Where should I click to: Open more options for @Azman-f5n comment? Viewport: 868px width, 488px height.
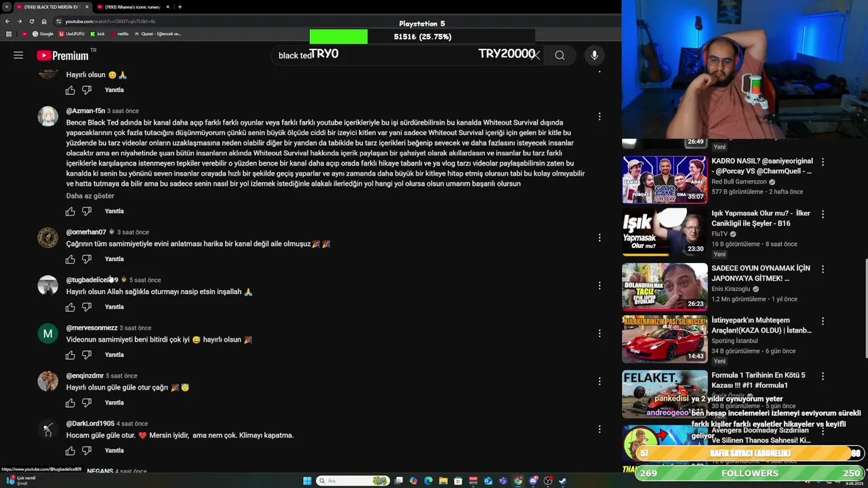pyautogui.click(x=599, y=117)
